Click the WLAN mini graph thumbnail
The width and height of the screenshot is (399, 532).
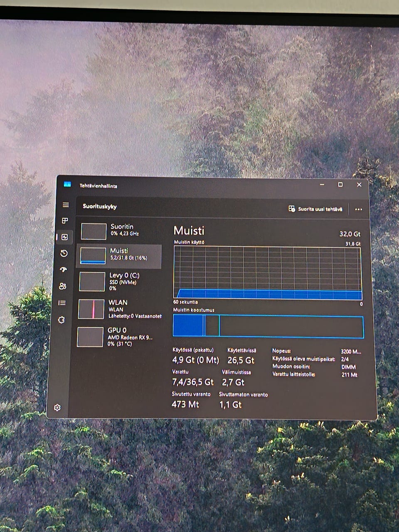coord(91,309)
